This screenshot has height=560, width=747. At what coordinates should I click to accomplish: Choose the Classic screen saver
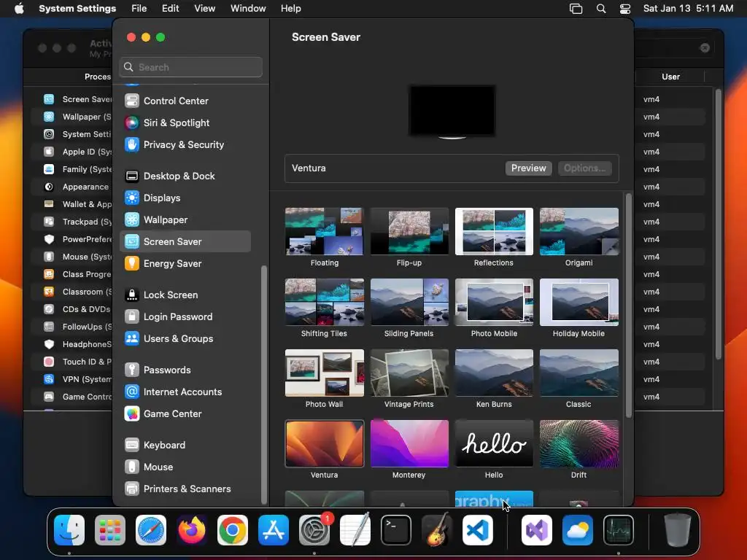click(x=578, y=373)
